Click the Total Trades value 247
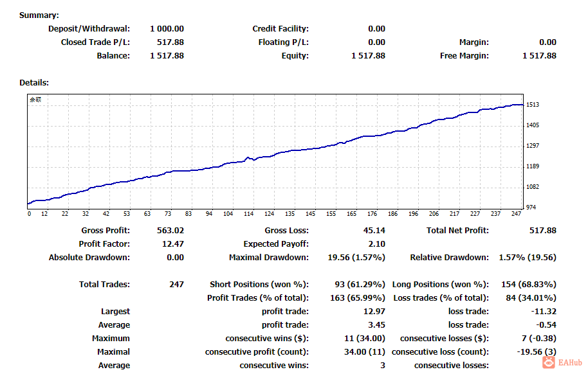This screenshot has width=588, height=372. [x=176, y=285]
